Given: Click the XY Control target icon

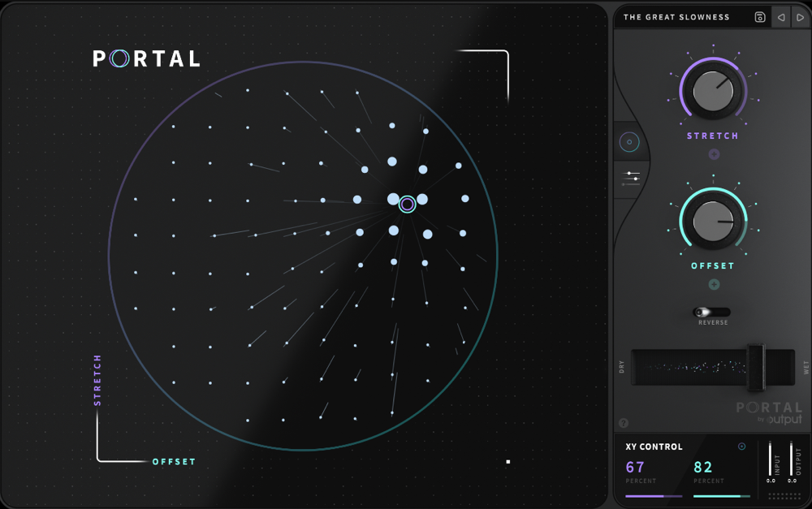Looking at the screenshot, I should point(741,446).
